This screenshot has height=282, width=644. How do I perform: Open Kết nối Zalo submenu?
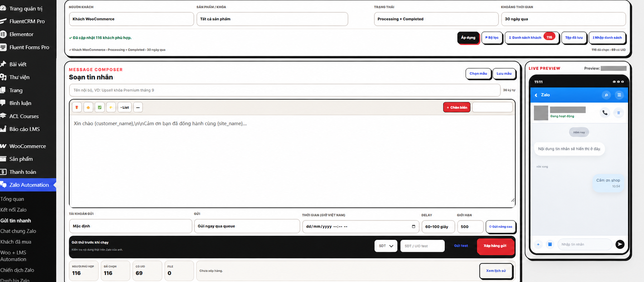click(14, 210)
